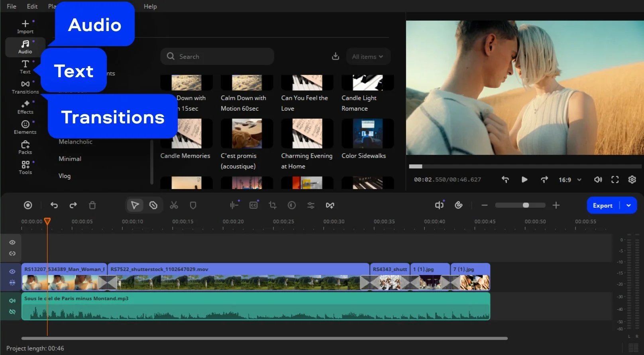Expand the Export options arrow
Screen dimensions: 644x355
coord(628,206)
